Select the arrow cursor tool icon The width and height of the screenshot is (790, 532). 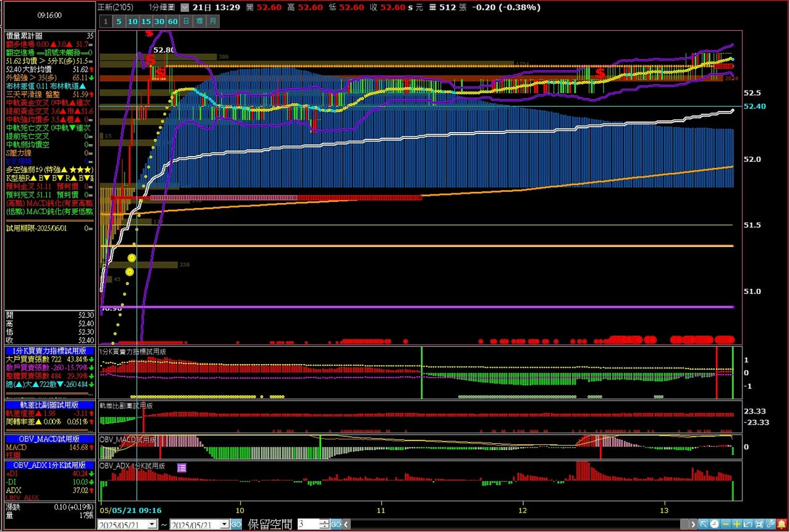click(704, 525)
